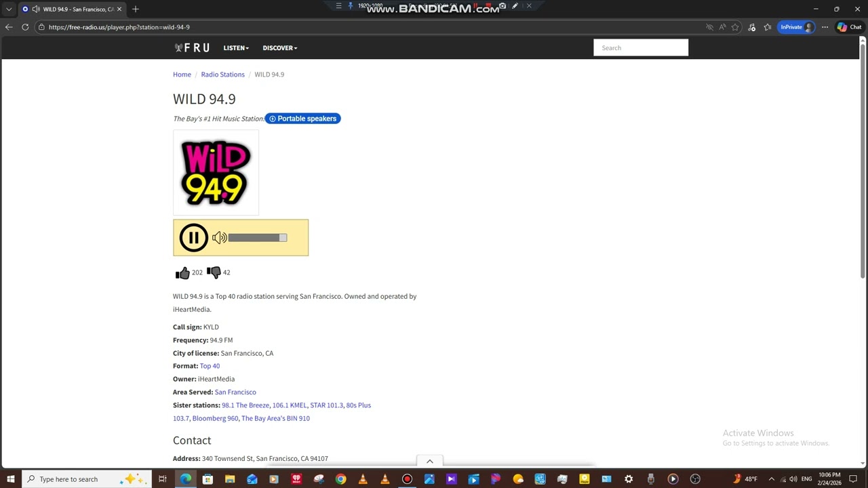Go back to the previous page
Viewport: 868px width, 488px height.
tap(9, 27)
